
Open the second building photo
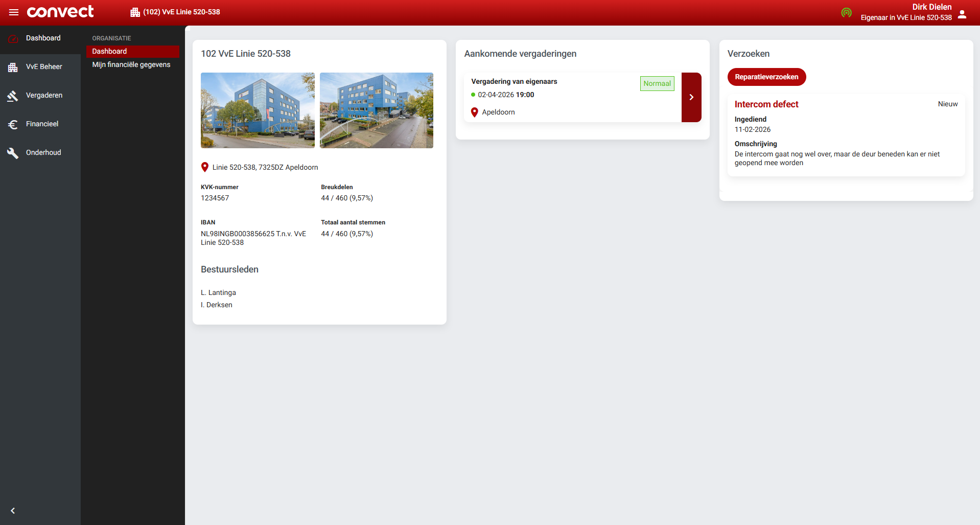376,110
